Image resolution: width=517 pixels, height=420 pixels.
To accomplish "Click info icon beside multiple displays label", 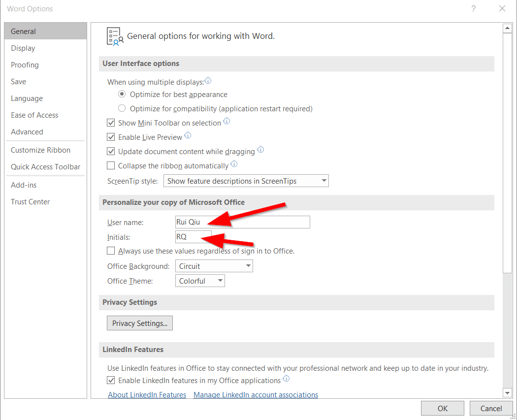I will tap(208, 80).
